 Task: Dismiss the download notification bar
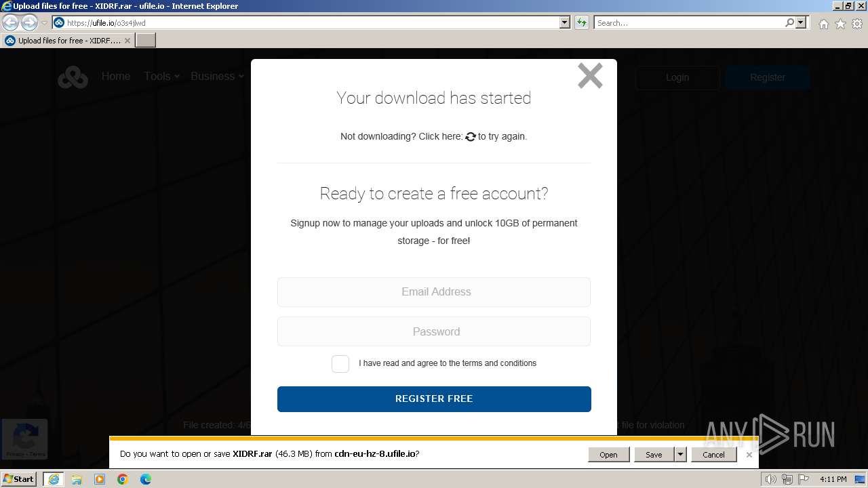749,455
